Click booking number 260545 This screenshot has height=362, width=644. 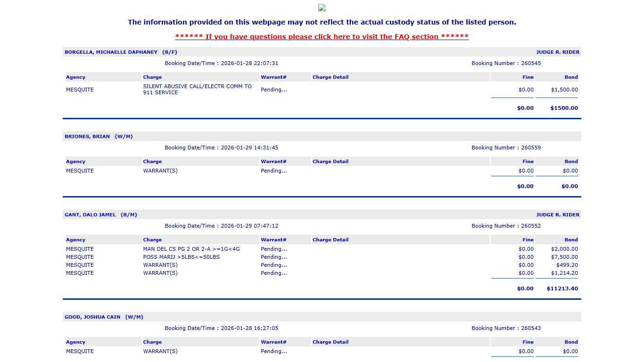(x=530, y=63)
